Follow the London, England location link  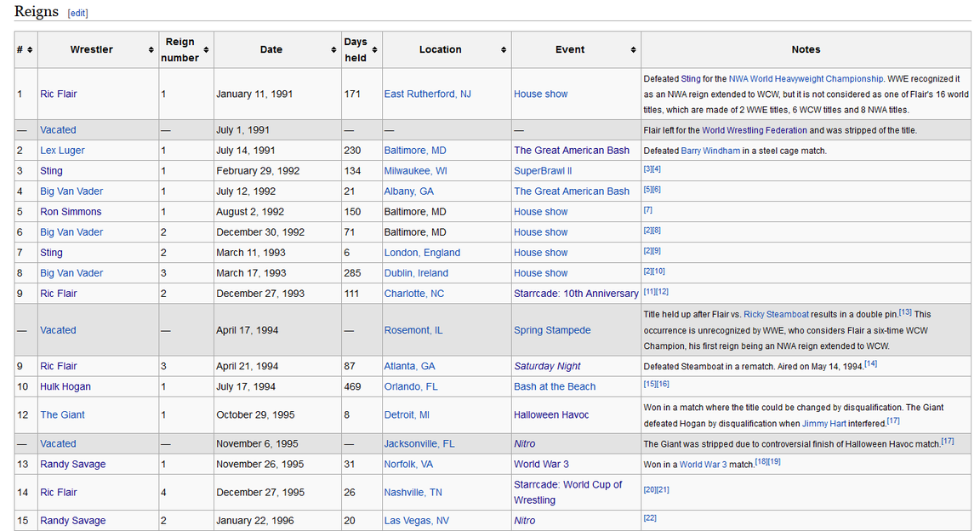pyautogui.click(x=422, y=253)
